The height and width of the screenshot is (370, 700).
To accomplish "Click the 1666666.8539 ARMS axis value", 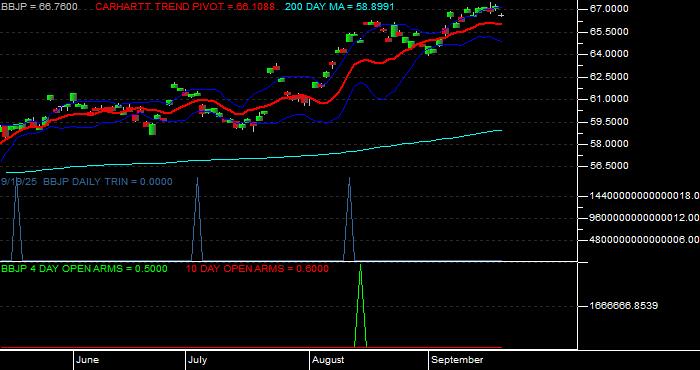I will tap(624, 306).
